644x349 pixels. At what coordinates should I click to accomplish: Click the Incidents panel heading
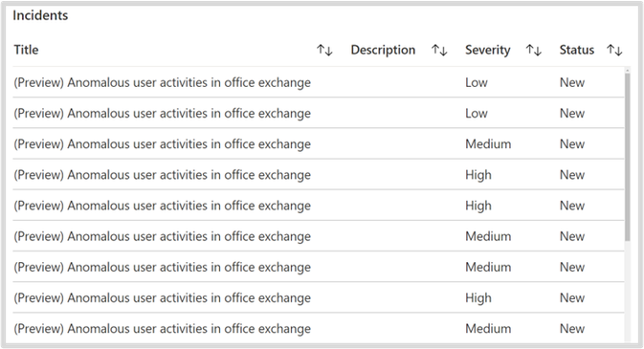40,15
